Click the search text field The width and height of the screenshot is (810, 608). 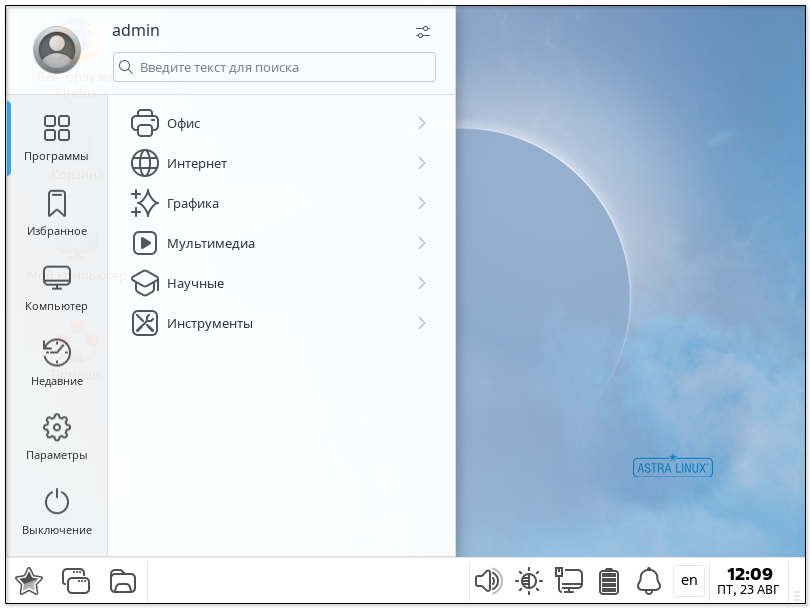coord(274,67)
